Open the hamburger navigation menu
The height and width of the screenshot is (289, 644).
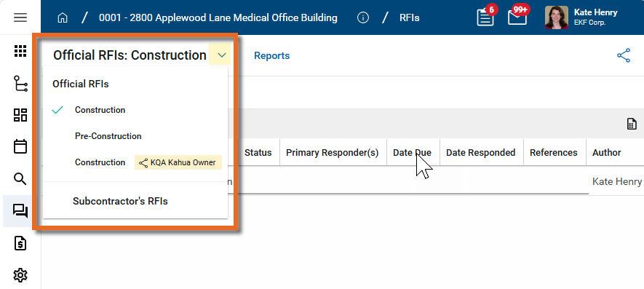coord(20,17)
